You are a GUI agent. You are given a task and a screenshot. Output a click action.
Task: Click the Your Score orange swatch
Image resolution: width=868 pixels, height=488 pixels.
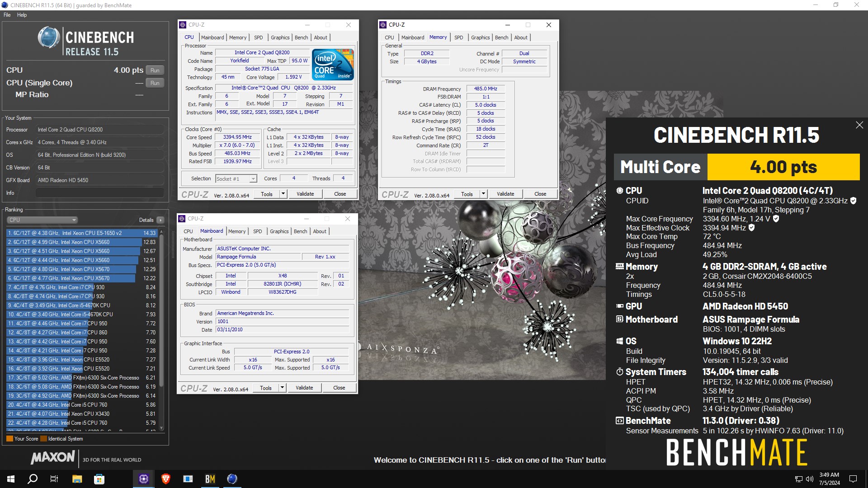[x=9, y=439]
